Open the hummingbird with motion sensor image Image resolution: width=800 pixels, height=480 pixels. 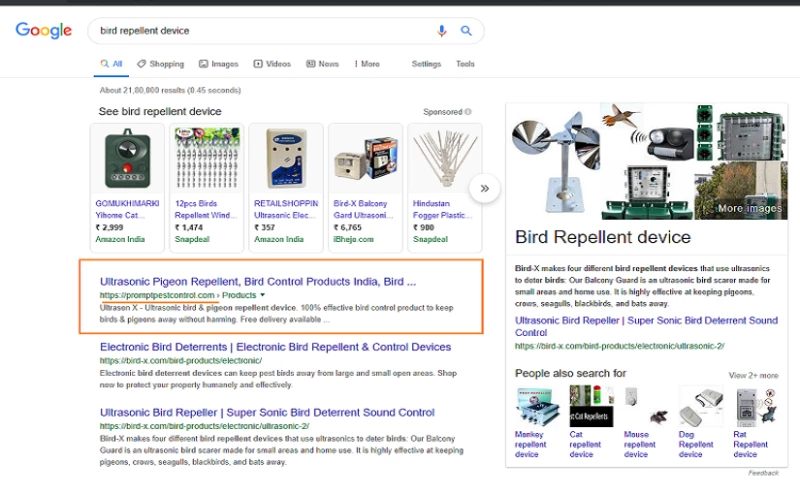coord(648,132)
